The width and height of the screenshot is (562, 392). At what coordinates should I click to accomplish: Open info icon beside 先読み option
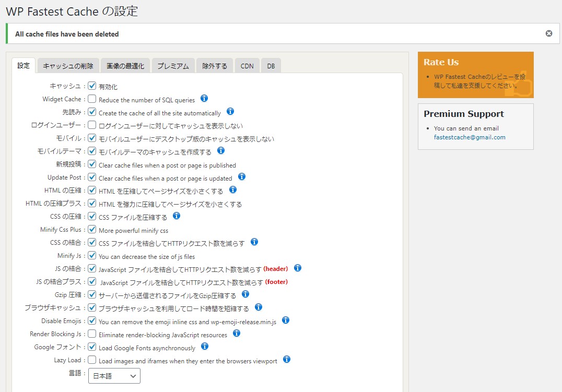pos(230,111)
